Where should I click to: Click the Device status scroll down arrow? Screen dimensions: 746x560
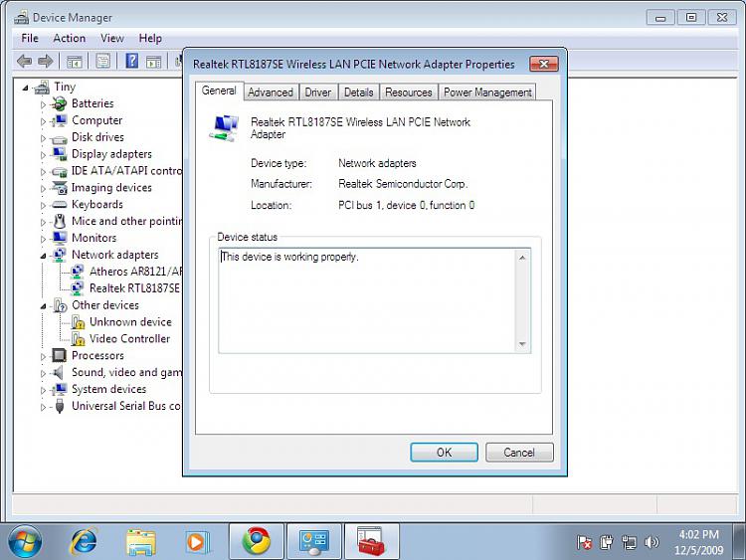click(x=522, y=344)
